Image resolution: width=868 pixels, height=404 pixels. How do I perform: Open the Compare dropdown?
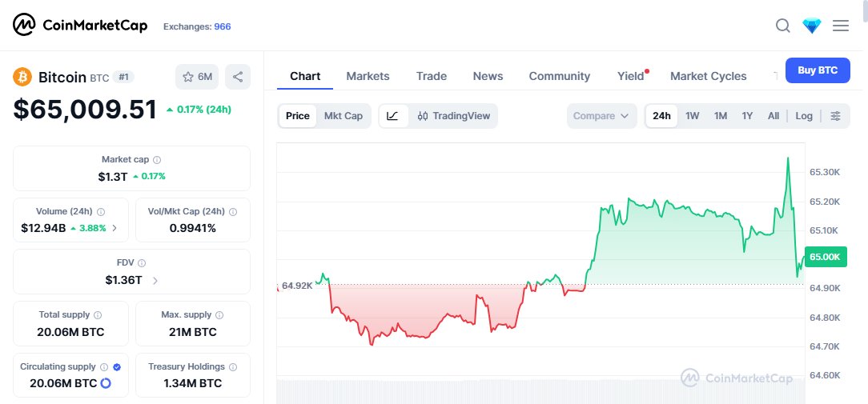coord(601,116)
